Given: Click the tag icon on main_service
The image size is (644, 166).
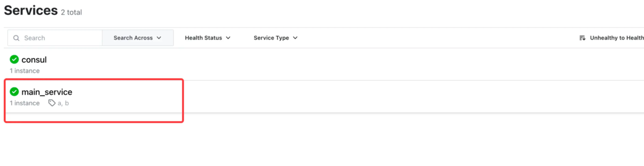Looking at the screenshot, I should (52, 103).
